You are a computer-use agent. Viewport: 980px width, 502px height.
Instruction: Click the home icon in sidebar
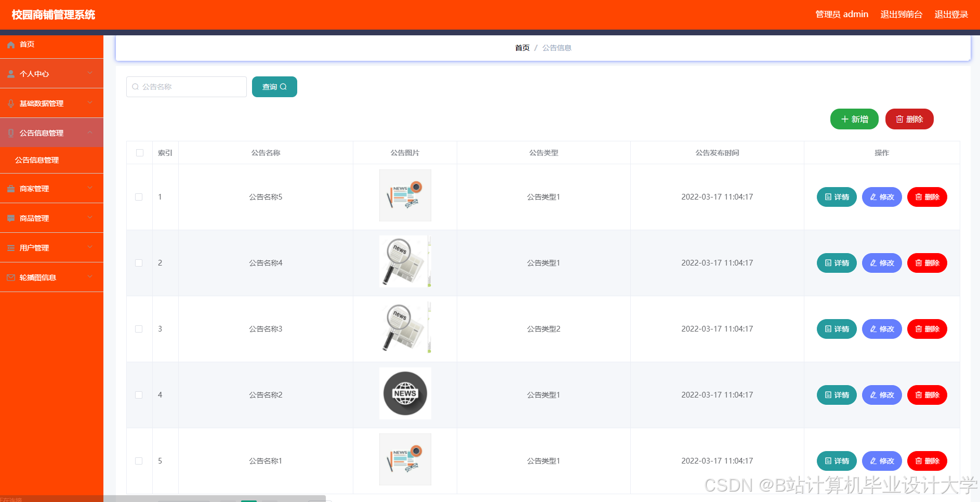coord(11,45)
